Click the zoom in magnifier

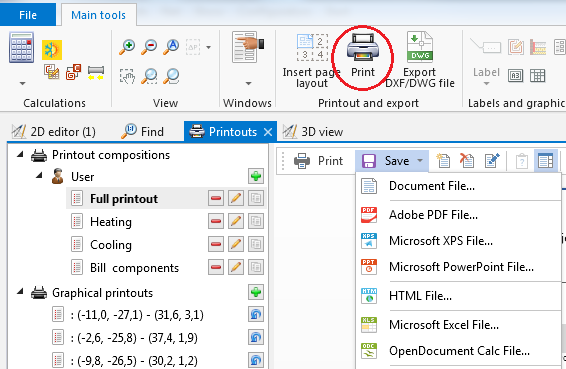click(x=127, y=47)
